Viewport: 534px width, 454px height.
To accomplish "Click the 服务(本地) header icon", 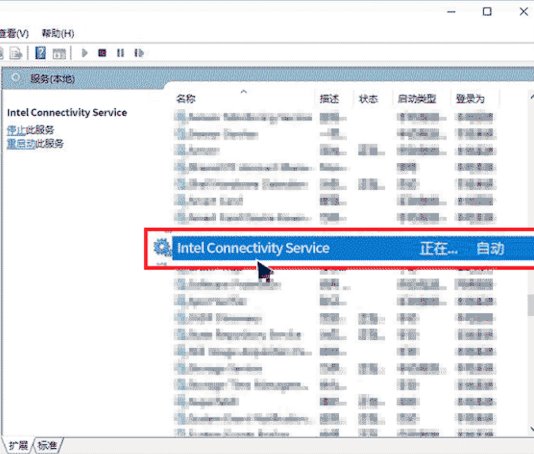I will point(16,78).
